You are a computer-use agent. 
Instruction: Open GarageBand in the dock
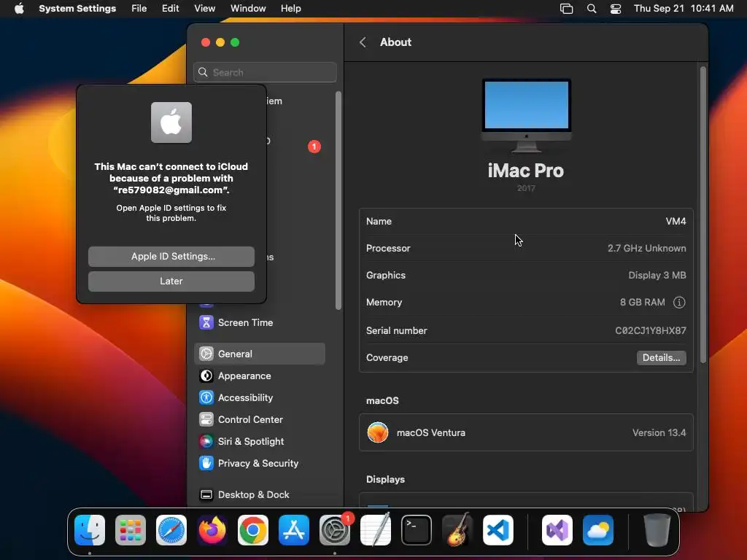pyautogui.click(x=457, y=530)
